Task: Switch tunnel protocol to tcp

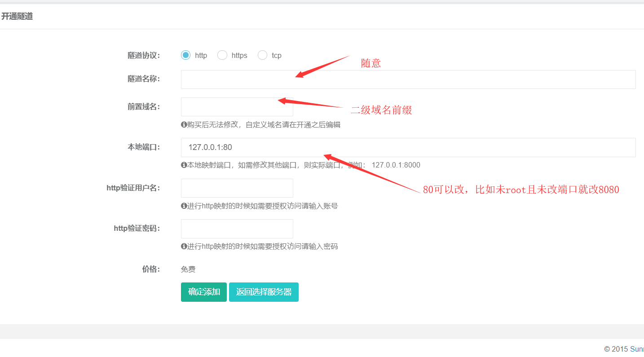Action: click(x=263, y=55)
